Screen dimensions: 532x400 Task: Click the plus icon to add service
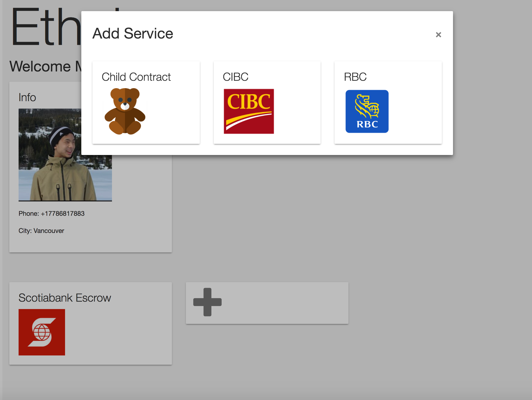(207, 302)
